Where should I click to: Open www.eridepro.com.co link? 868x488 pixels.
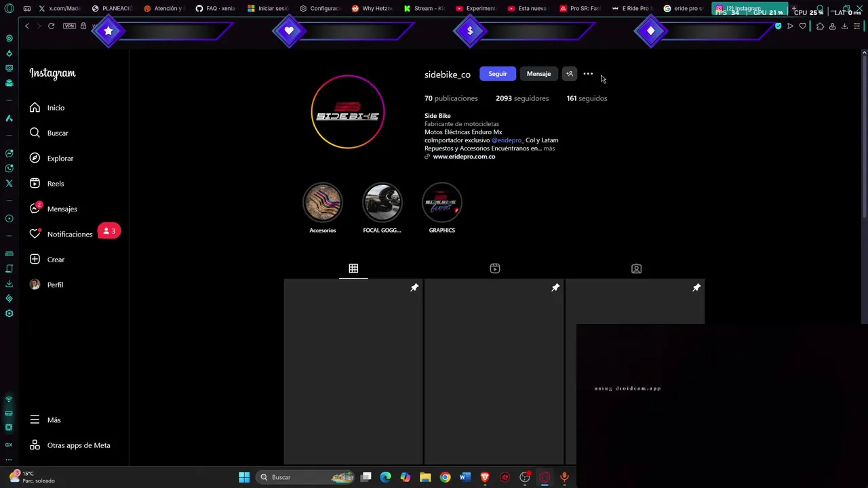click(x=464, y=157)
